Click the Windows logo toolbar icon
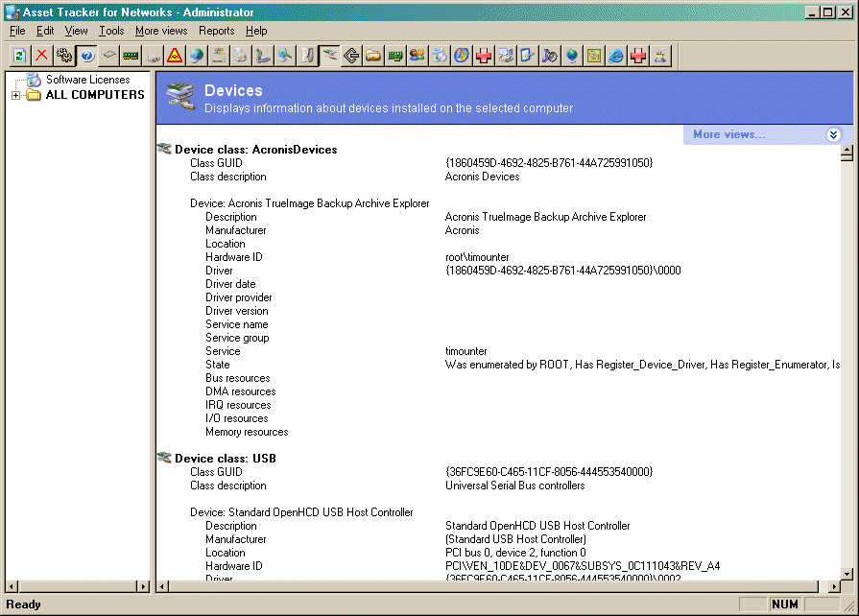 pos(462,56)
